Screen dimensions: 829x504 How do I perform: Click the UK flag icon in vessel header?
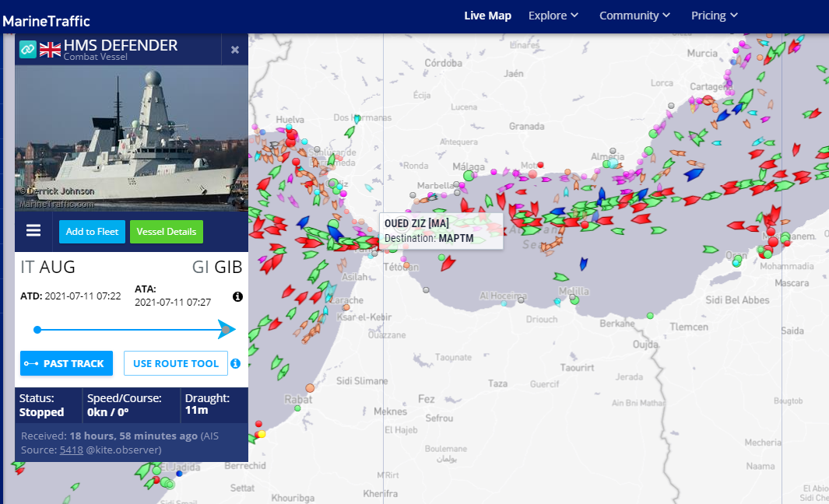click(50, 49)
